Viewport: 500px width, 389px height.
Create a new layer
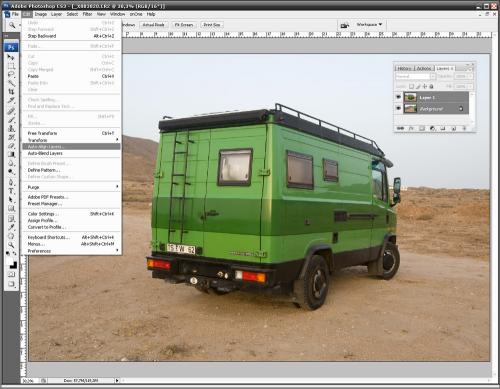pos(453,128)
